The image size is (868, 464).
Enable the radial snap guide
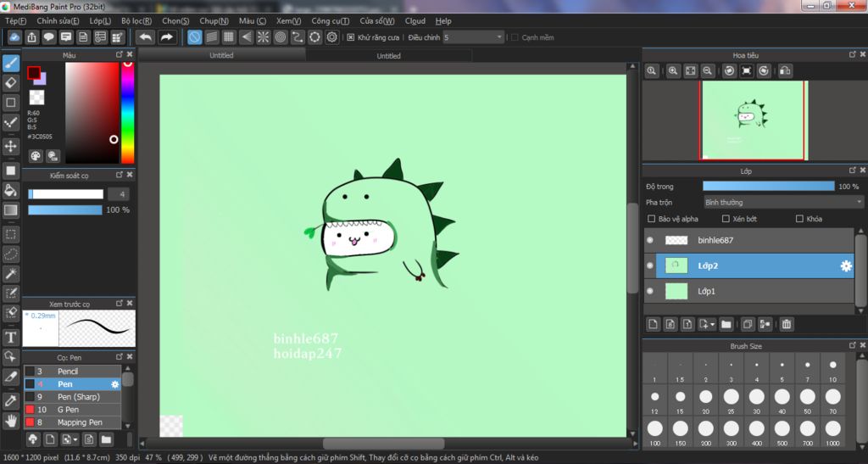click(x=263, y=37)
